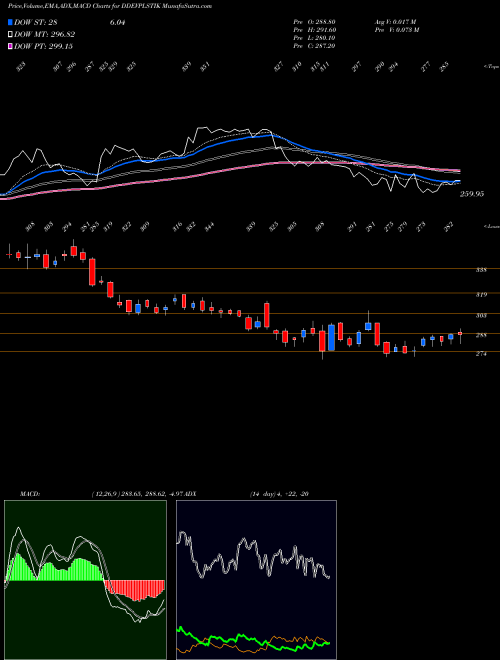Select the 'DOW MT: 296.82' legend text
The image size is (500, 660).
point(45,35)
